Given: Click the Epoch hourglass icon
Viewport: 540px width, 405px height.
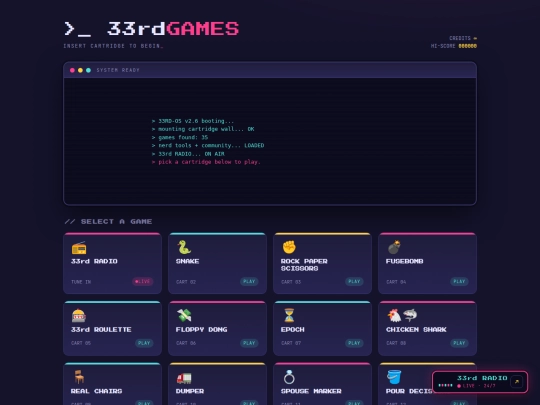Looking at the screenshot, I should [289, 315].
